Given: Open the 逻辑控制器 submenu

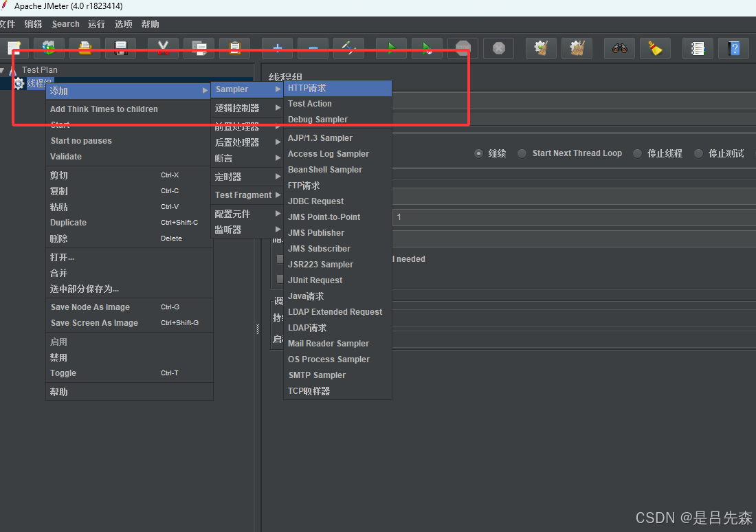Looking at the screenshot, I should [247, 107].
